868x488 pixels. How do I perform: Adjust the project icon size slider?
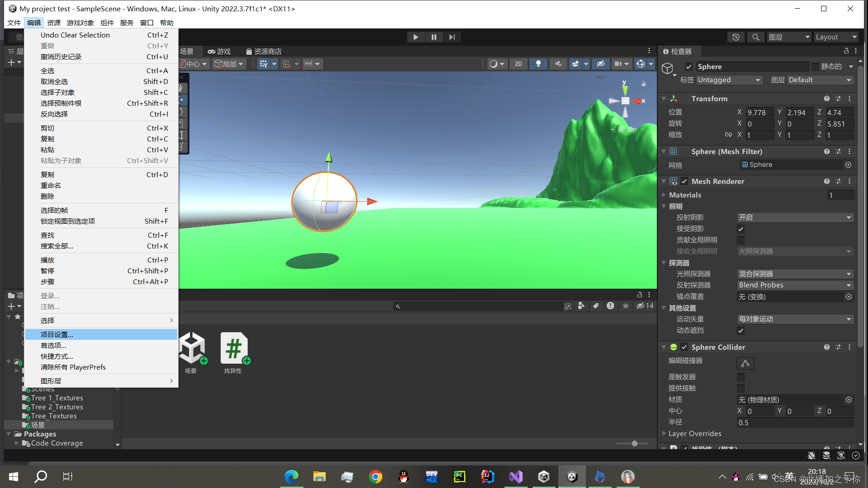coord(634,444)
